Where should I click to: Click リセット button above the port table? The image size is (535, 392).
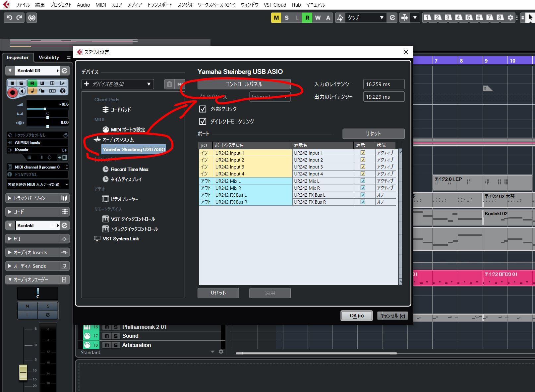tap(373, 134)
